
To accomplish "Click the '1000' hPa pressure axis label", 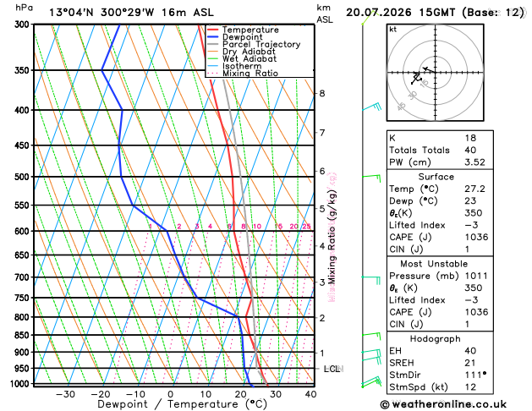I will (x=22, y=384).
